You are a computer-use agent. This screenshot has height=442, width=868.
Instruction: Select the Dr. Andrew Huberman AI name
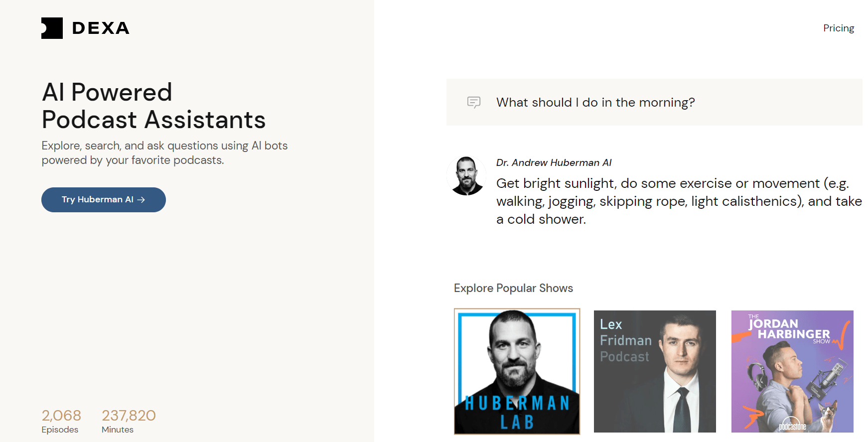554,163
